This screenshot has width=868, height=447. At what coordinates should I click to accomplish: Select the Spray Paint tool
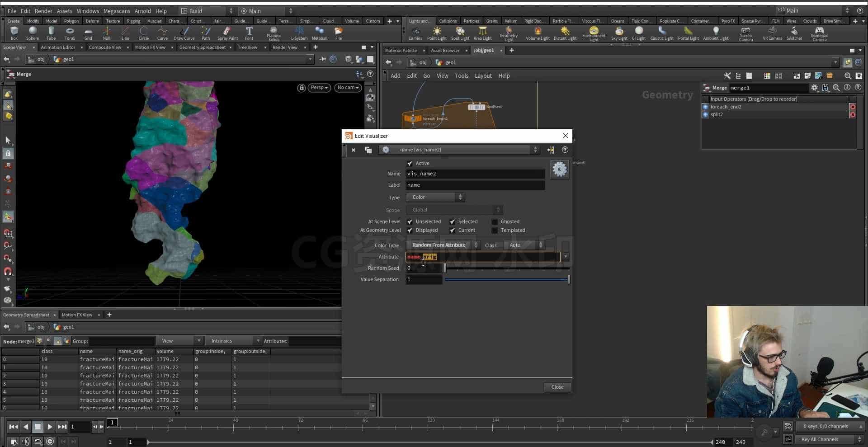pos(227,33)
